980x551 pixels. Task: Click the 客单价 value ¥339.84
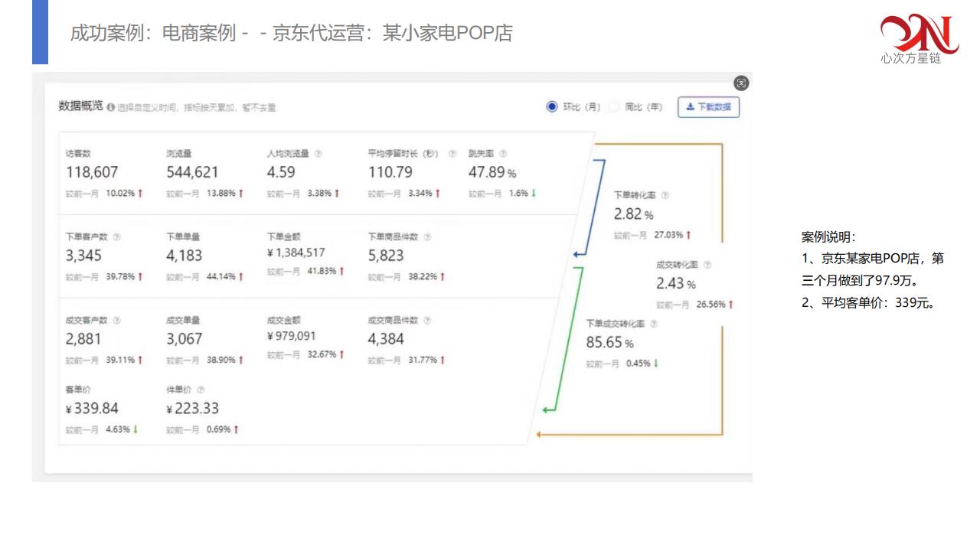pyautogui.click(x=92, y=409)
